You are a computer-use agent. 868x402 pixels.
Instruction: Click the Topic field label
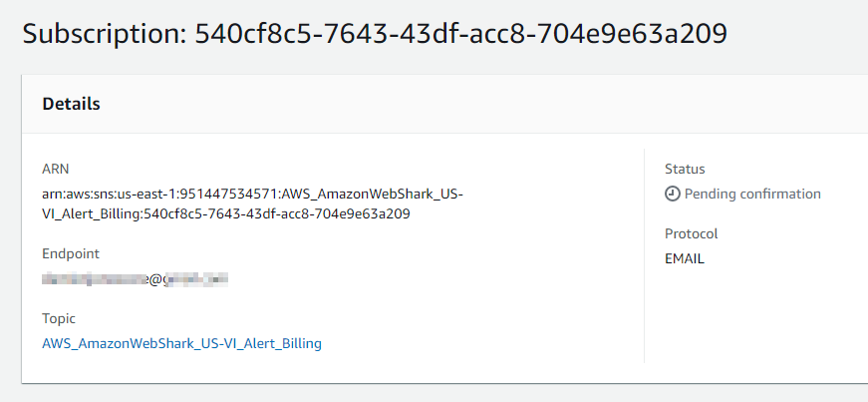[x=59, y=319]
